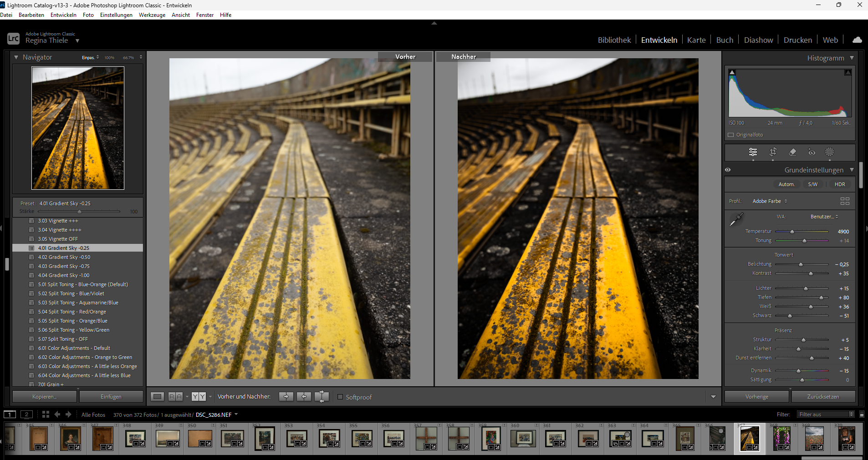The image size is (868, 460).
Task: Open the Spot Removal healing tool
Action: click(793, 152)
